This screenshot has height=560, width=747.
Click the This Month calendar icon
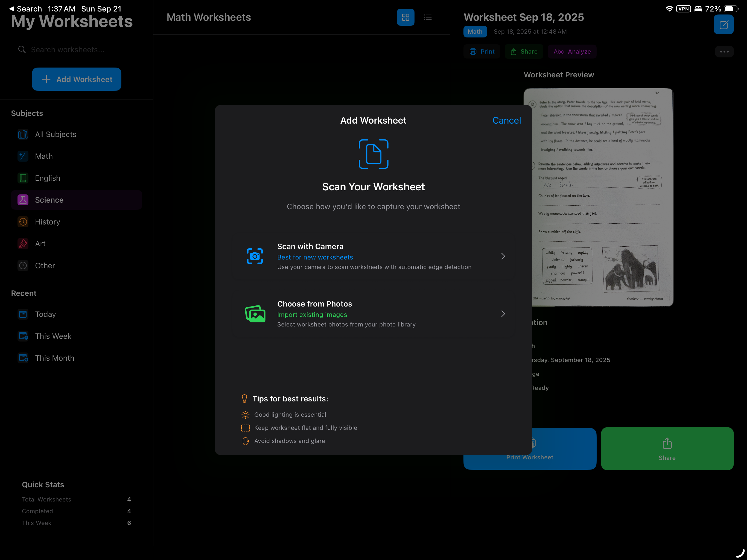[x=23, y=358]
